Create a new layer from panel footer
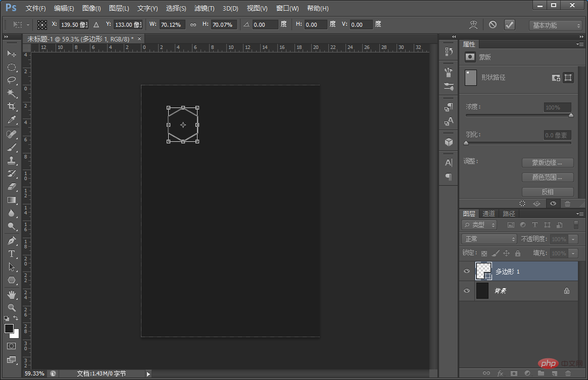This screenshot has width=588, height=380. tap(555, 373)
